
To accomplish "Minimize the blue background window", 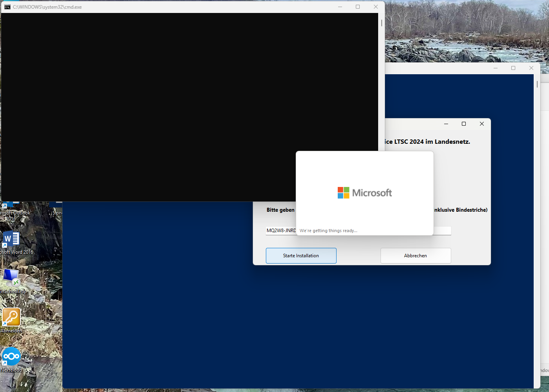I will [496, 68].
